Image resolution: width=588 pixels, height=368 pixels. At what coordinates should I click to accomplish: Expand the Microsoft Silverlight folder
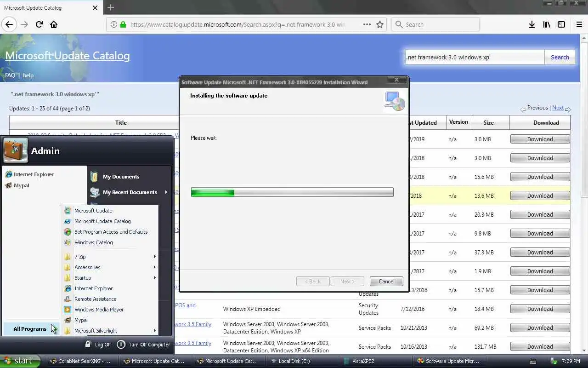109,331
